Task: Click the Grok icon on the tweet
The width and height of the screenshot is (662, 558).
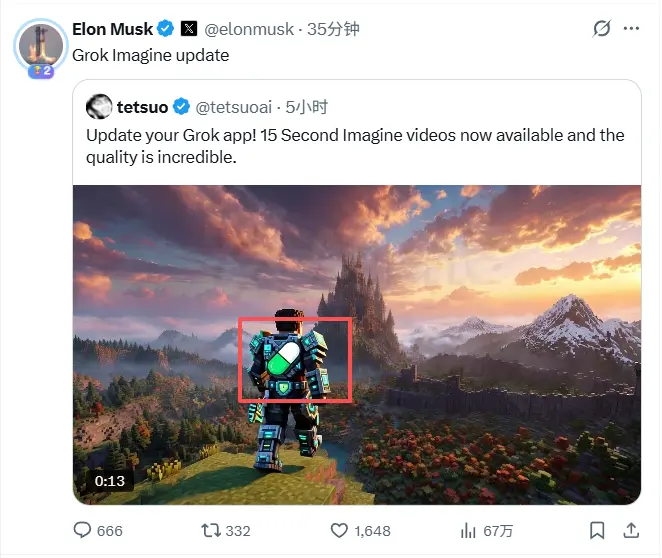Action: [x=601, y=29]
